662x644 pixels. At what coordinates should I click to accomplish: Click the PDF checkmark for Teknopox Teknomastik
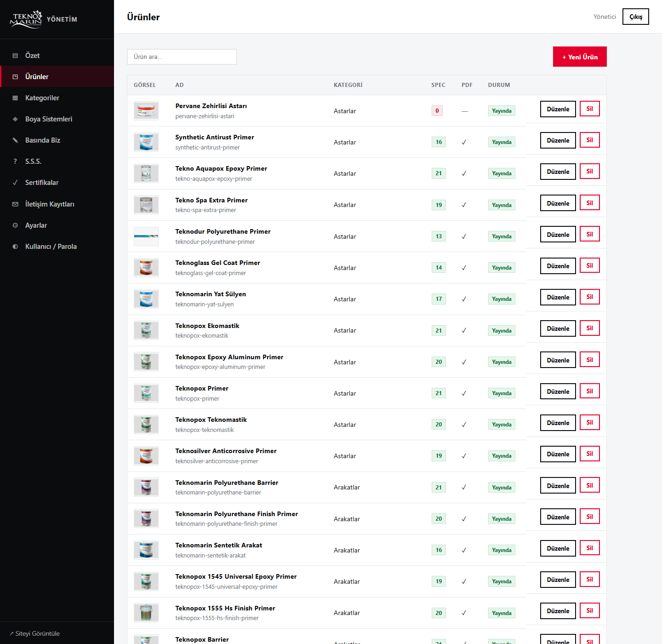[x=464, y=425]
